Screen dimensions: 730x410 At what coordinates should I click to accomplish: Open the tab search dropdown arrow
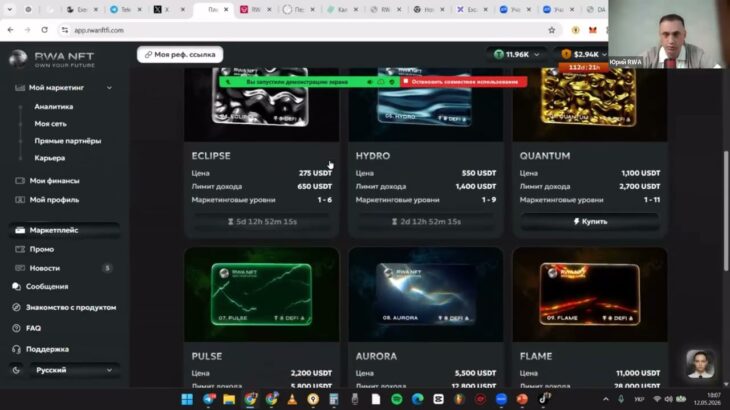(x=9, y=9)
